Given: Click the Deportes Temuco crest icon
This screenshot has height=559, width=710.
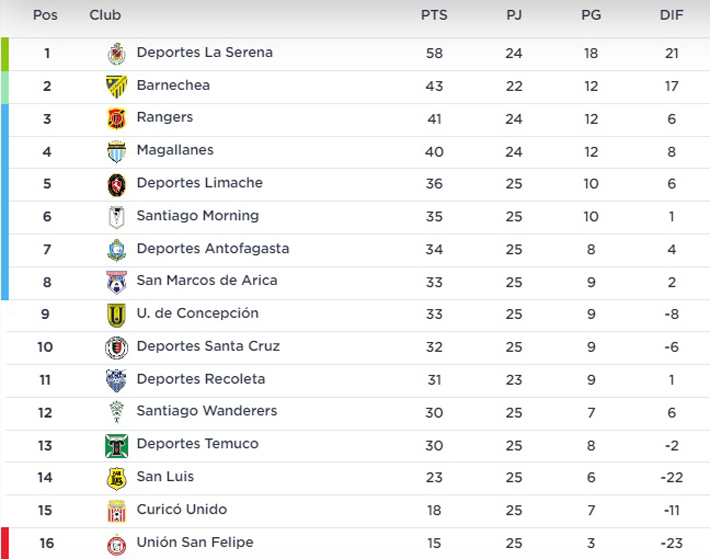Looking at the screenshot, I should click(117, 445).
